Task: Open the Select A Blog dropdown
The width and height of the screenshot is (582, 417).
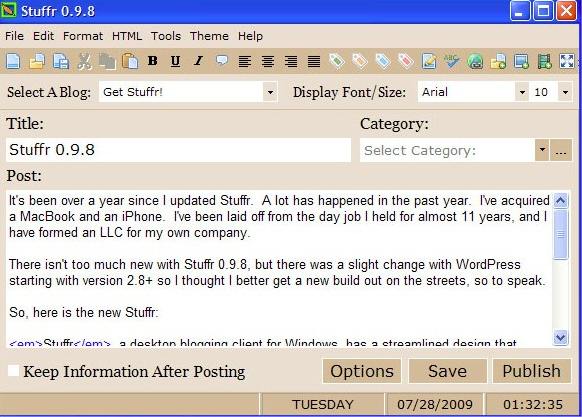Action: pos(270,92)
